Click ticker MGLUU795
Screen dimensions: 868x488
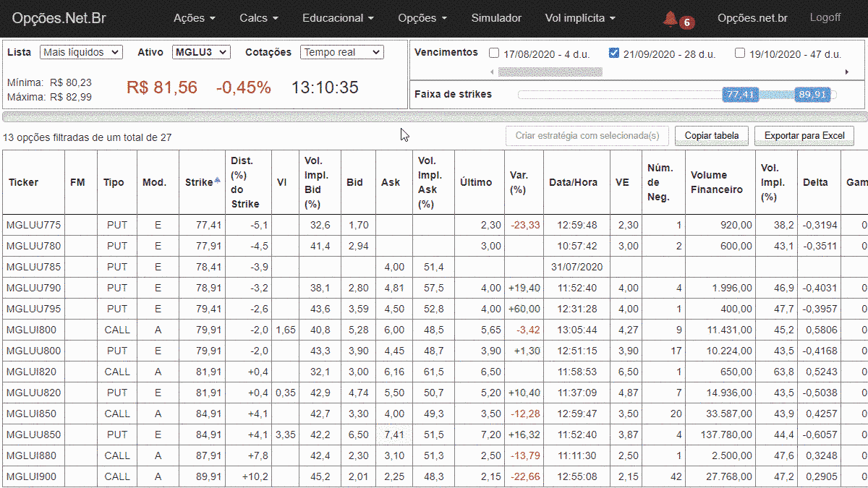pos(33,309)
